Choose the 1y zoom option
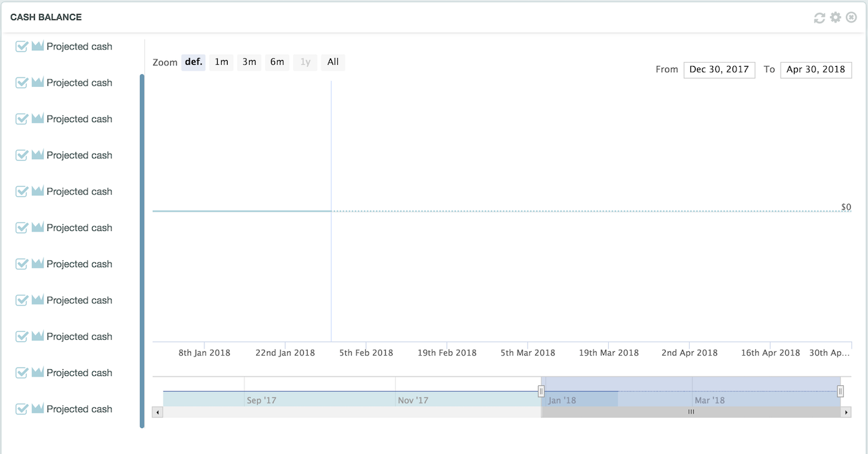Image resolution: width=868 pixels, height=454 pixels. point(305,62)
